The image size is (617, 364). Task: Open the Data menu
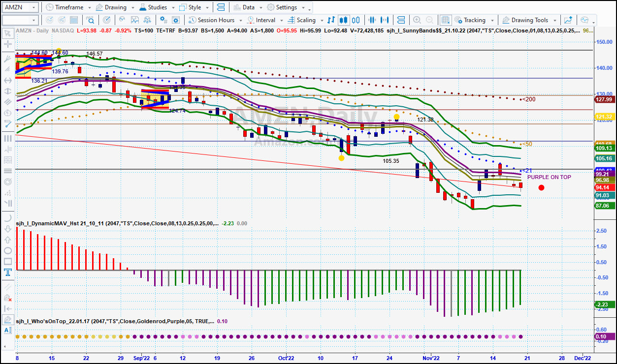pyautogui.click(x=247, y=7)
